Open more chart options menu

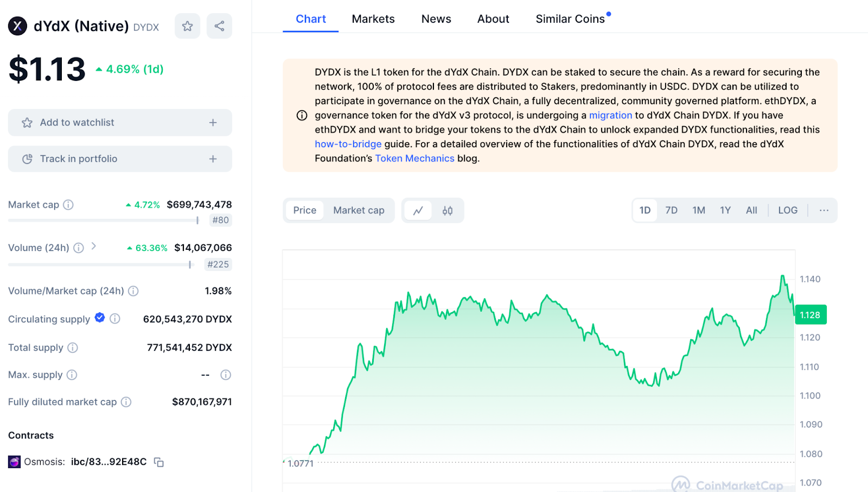(824, 210)
